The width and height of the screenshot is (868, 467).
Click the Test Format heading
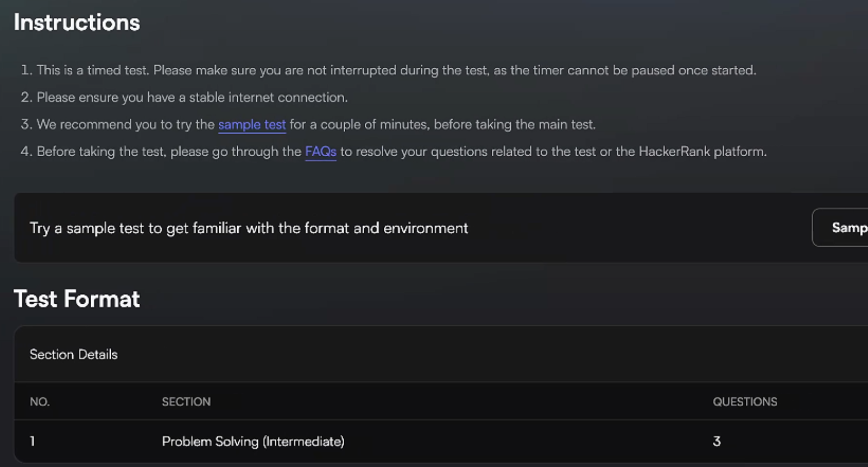(x=77, y=299)
